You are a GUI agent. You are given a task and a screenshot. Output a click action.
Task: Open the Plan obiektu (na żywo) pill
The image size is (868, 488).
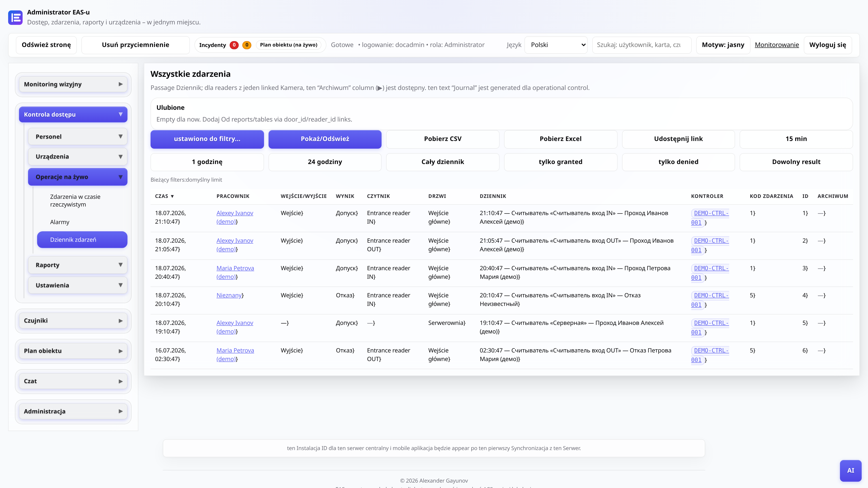click(x=288, y=45)
